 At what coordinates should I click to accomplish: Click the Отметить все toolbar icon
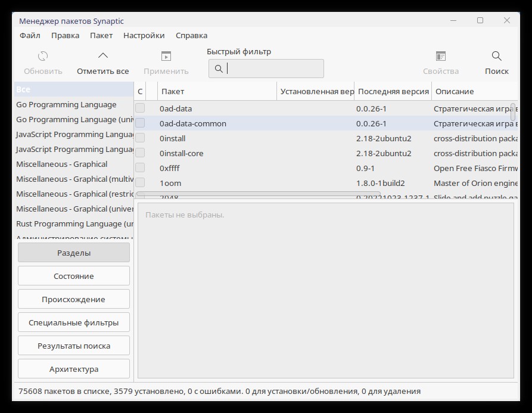pos(103,56)
